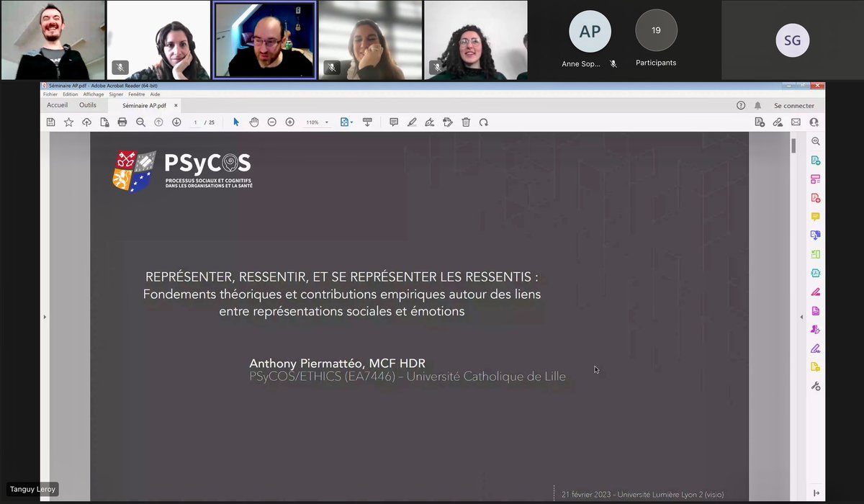The image size is (864, 504).
Task: Open the Fenêtre menu
Action: tap(137, 94)
